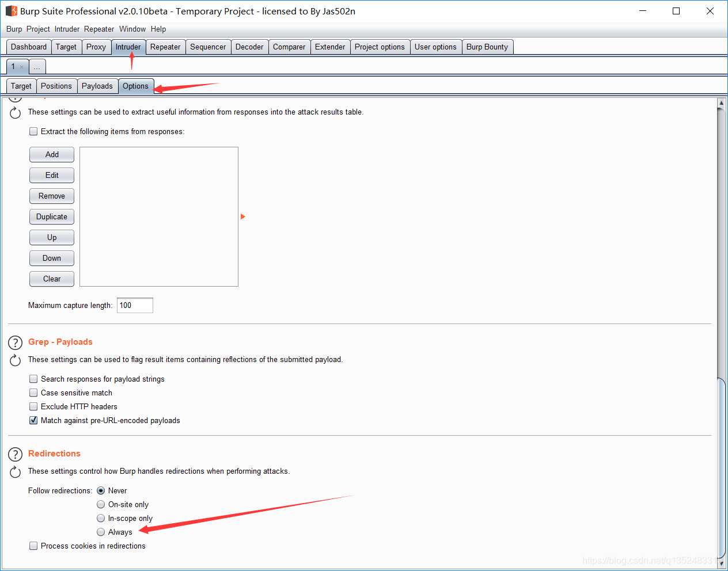Open the Sequencer tab

[x=208, y=47]
